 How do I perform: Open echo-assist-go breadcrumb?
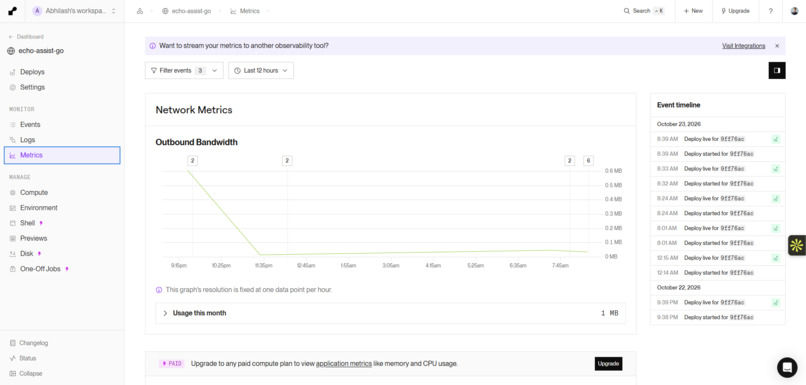coord(186,11)
